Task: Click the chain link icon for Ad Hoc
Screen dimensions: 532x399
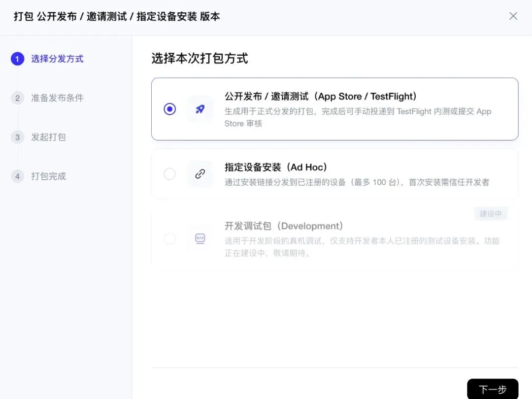Action: [x=200, y=174]
